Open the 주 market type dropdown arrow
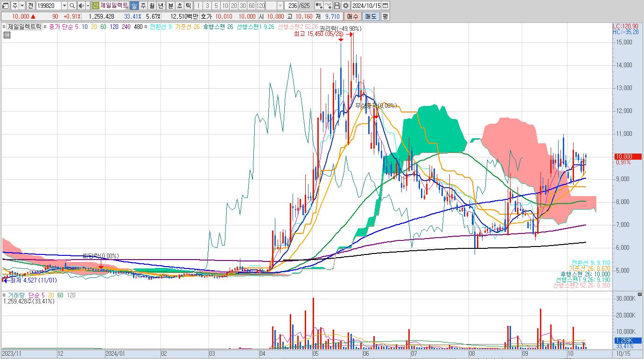This screenshot has width=644, height=359. [22, 6]
